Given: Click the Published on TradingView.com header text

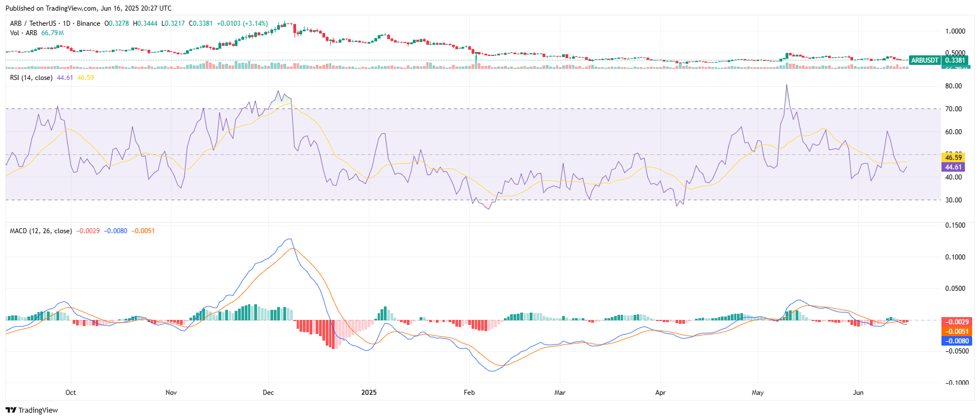Looking at the screenshot, I should pos(88,8).
